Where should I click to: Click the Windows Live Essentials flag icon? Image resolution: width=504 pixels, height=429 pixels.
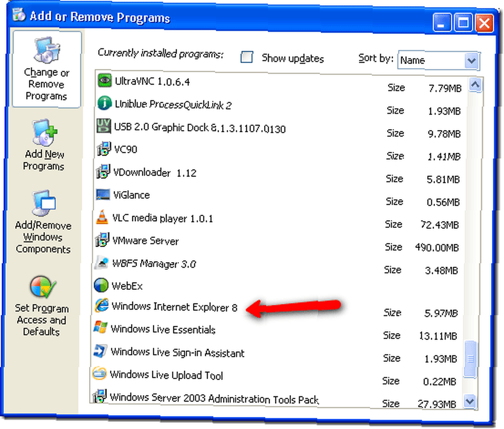[x=101, y=327]
